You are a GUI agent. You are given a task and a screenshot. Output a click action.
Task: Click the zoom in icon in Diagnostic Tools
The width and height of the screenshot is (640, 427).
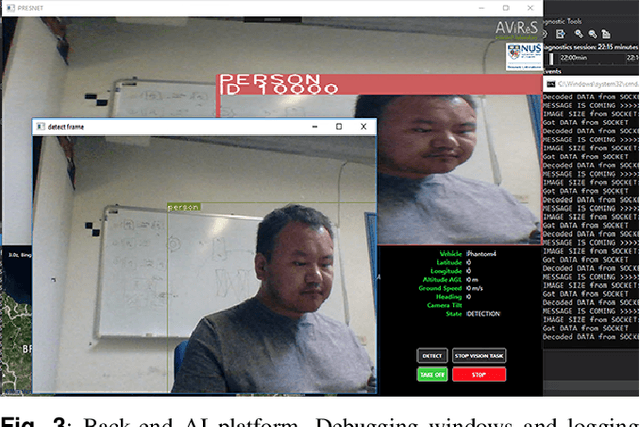pyautogui.click(x=578, y=32)
